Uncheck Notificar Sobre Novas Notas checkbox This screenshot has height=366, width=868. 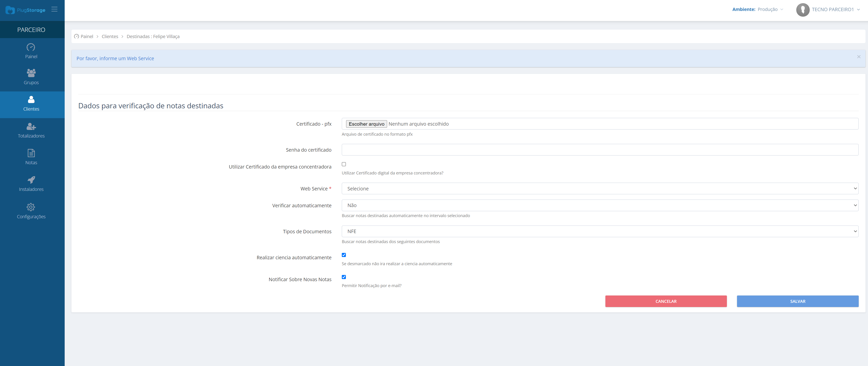coord(344,277)
